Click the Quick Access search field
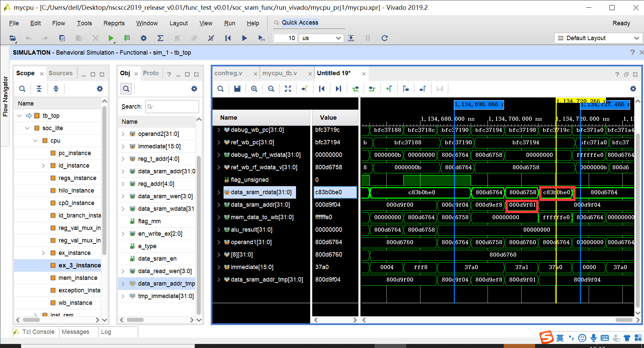Image resolution: width=644 pixels, height=348 pixels. point(310,23)
